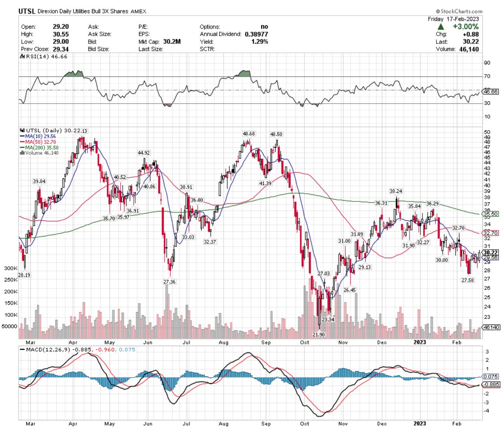Screen dimensions: 504x427
Task: Click the 32.70 MA(50) right-axis value tag
Action: click(x=490, y=233)
